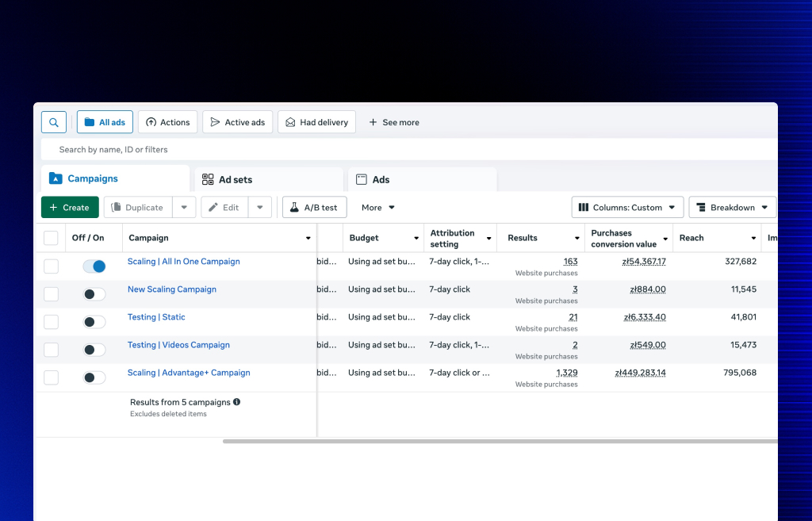
Task: Turn off Scaling All In One Campaign toggle
Action: coord(94,266)
